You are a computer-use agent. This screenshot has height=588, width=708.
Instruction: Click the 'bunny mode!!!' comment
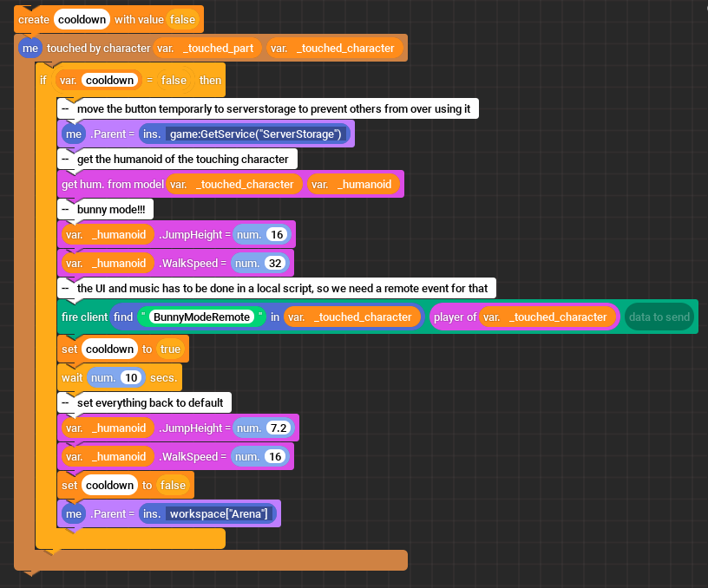pyautogui.click(x=105, y=209)
